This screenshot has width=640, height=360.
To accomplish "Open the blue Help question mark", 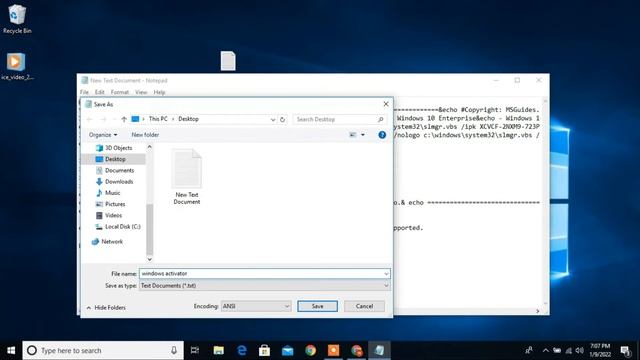I will (x=382, y=135).
